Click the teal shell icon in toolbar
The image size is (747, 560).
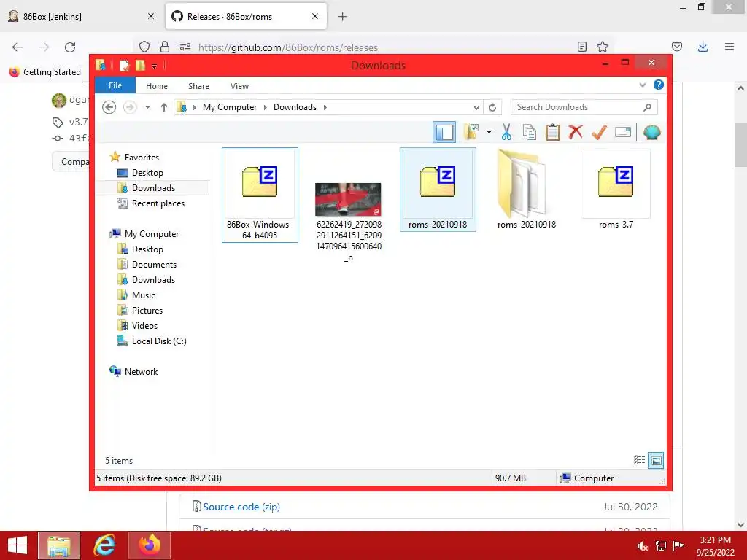651,133
